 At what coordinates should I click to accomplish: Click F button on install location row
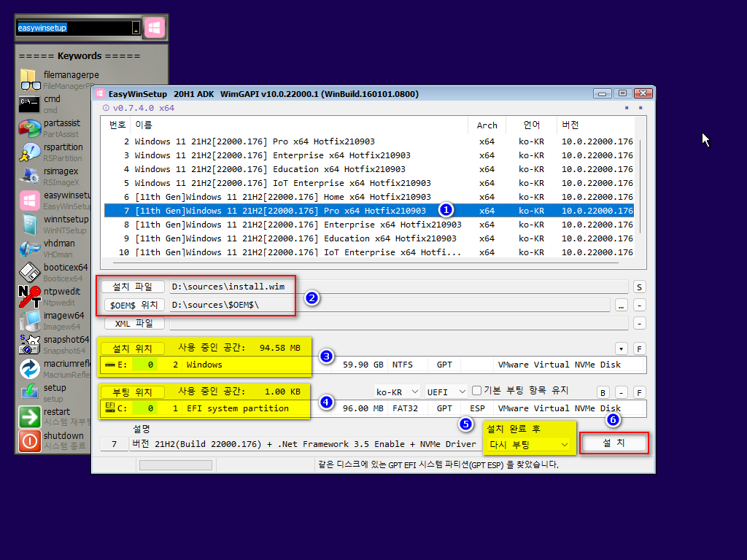(x=639, y=349)
